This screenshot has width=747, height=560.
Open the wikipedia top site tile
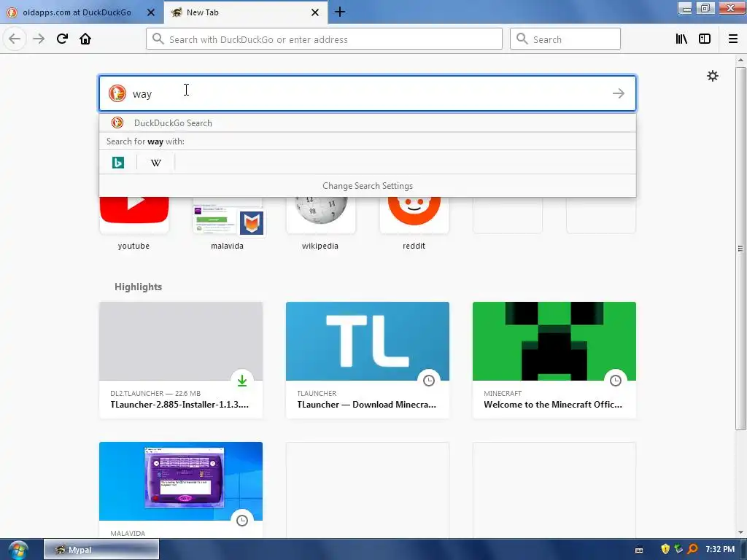click(321, 224)
